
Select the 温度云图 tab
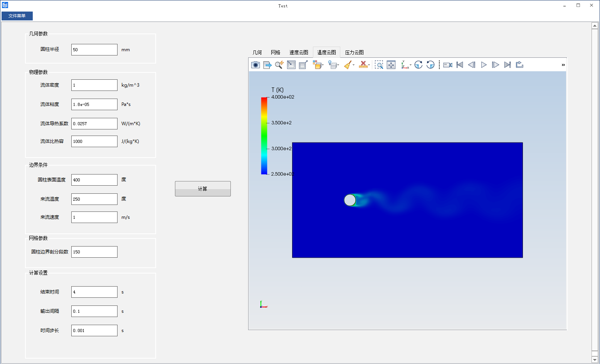click(326, 52)
